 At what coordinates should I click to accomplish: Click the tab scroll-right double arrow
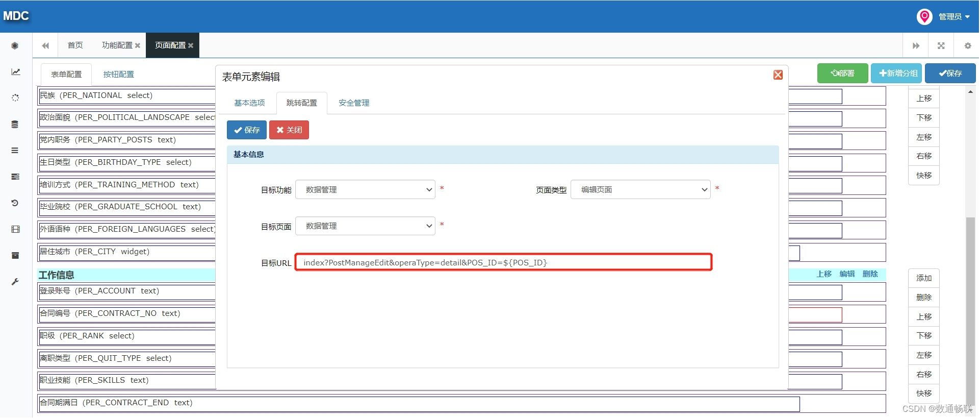click(x=916, y=46)
